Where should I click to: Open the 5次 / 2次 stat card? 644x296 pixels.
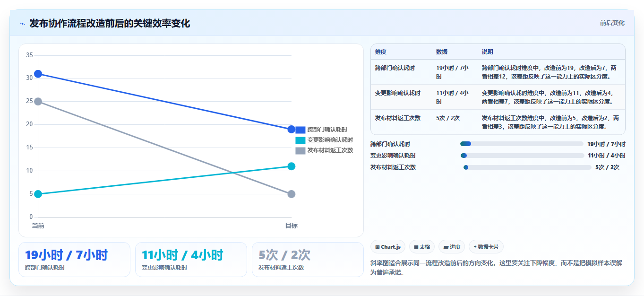(308, 260)
